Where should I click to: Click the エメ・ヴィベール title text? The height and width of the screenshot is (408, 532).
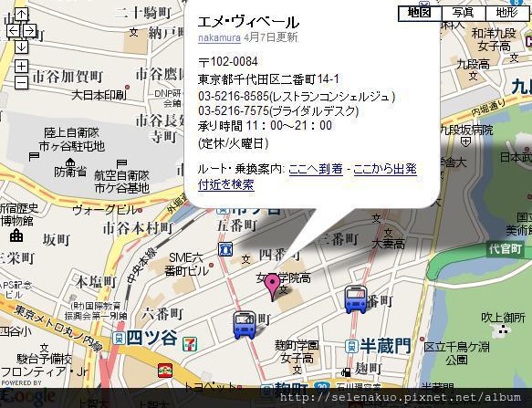248,22
